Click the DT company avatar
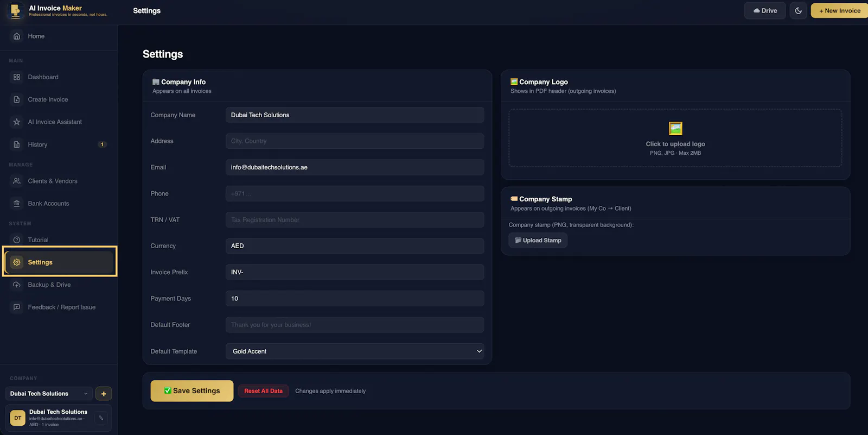The height and width of the screenshot is (435, 868). [18, 418]
